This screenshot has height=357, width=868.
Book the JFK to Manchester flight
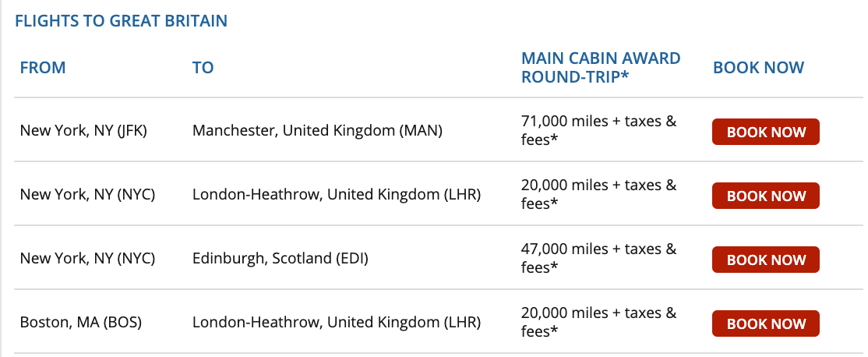[x=766, y=132]
